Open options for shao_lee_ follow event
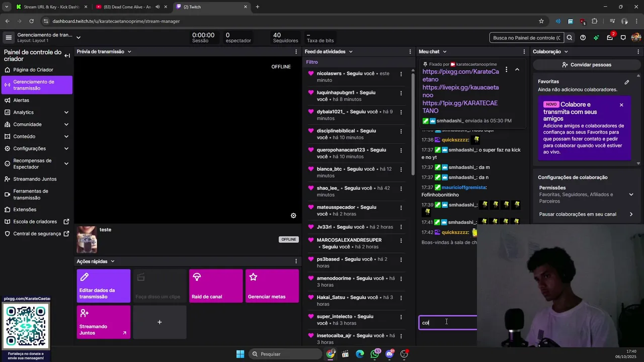This screenshot has height=362, width=644. click(x=401, y=189)
